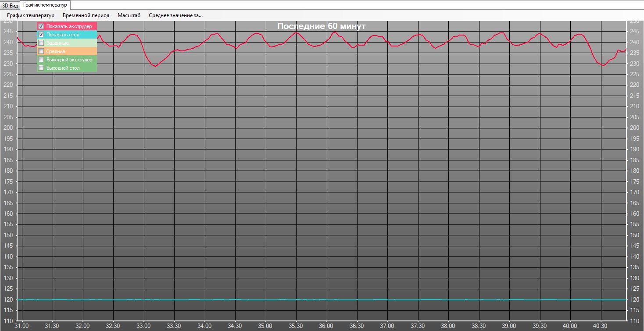
Task: Uncheck the Показать стол checkbox
Action: point(41,35)
